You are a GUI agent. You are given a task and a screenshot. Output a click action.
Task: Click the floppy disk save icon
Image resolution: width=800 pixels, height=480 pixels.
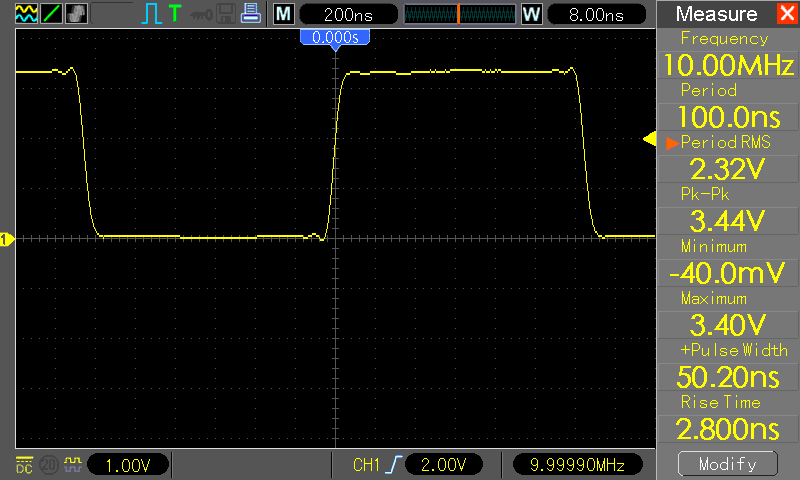[x=226, y=14]
